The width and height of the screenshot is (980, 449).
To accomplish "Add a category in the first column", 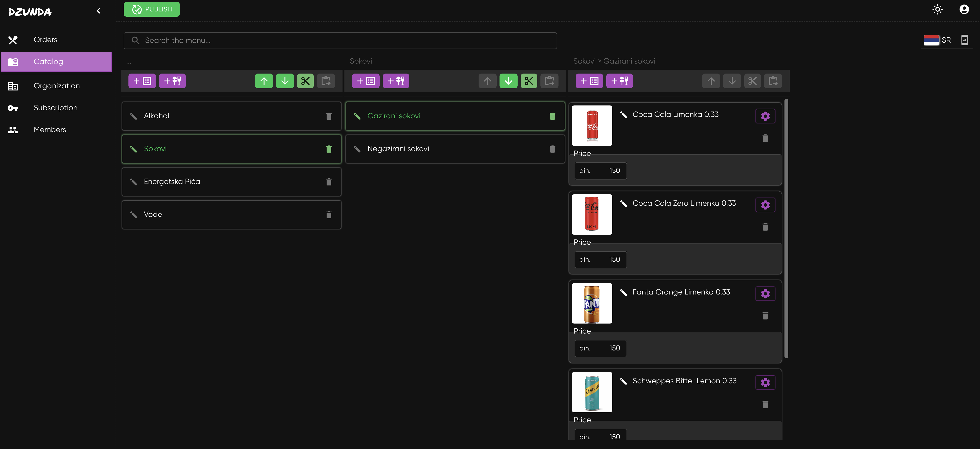I will tap(142, 81).
